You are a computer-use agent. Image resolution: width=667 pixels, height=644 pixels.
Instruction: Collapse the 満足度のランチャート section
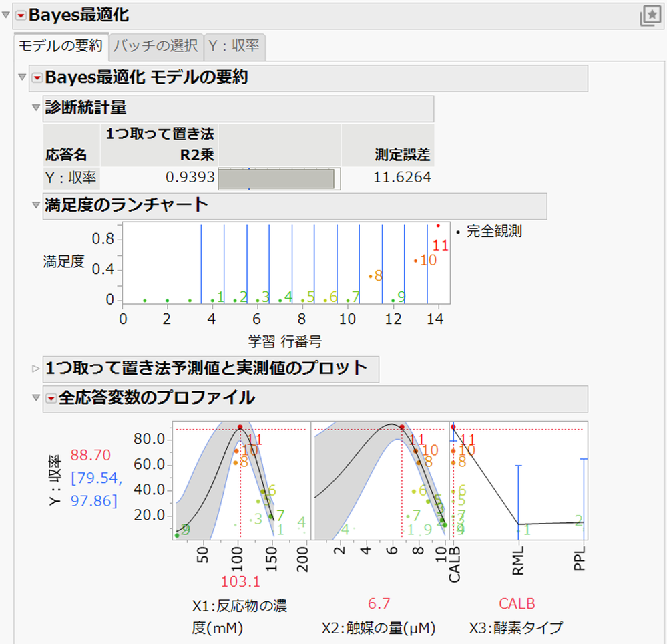click(36, 205)
